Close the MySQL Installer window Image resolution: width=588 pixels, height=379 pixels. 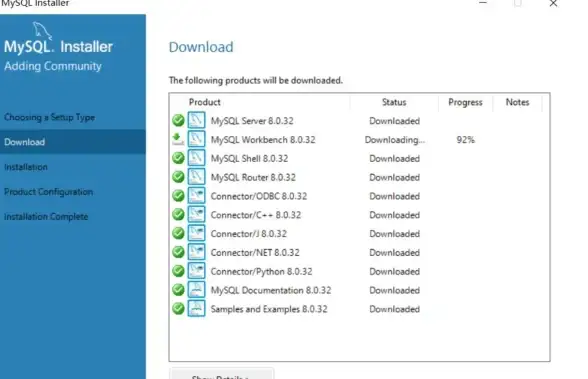click(x=553, y=3)
